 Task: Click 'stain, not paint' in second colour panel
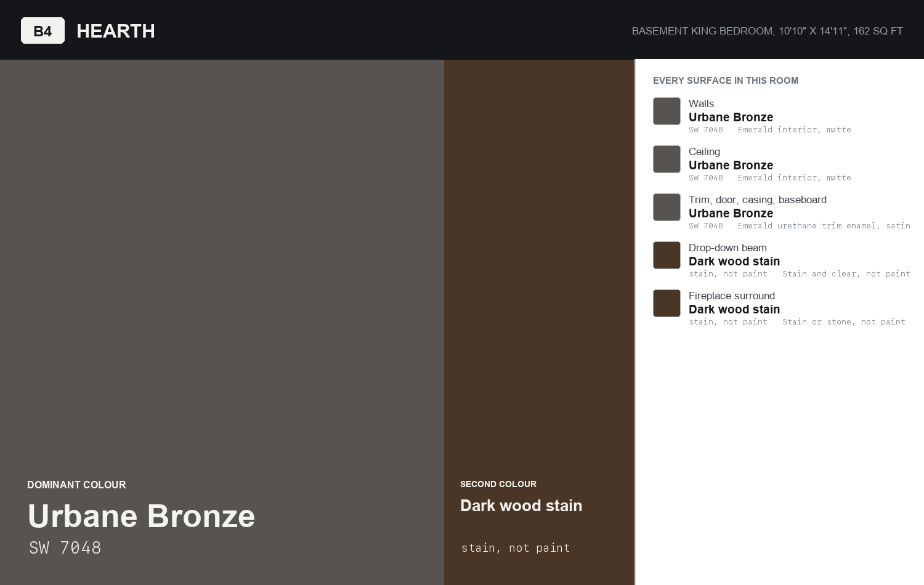point(516,547)
